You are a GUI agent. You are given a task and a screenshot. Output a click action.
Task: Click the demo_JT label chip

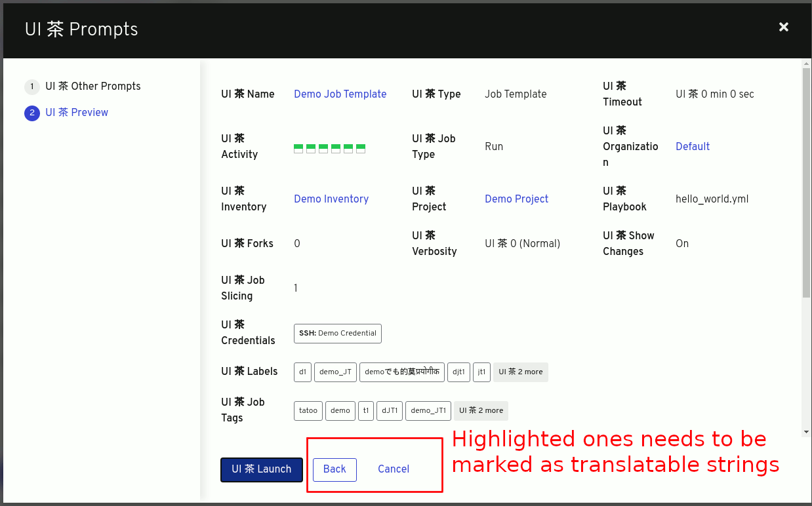pos(335,372)
